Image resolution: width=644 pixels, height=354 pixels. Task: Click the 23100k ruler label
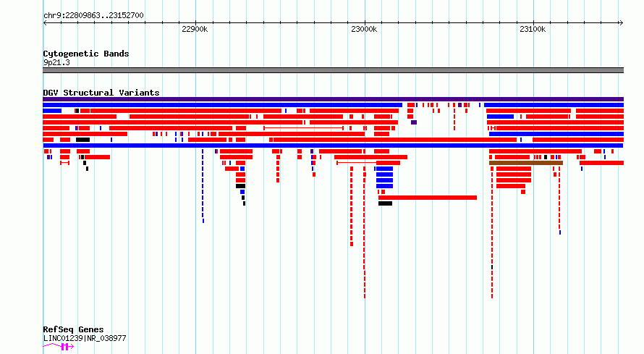(x=533, y=29)
